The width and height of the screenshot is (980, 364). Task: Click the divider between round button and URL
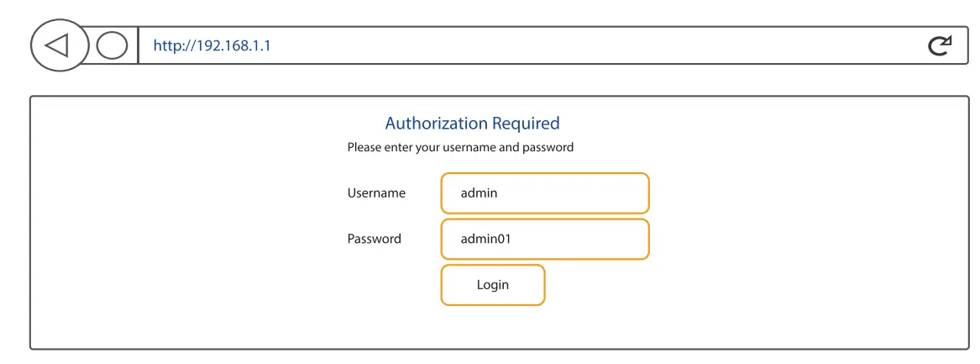tap(138, 45)
